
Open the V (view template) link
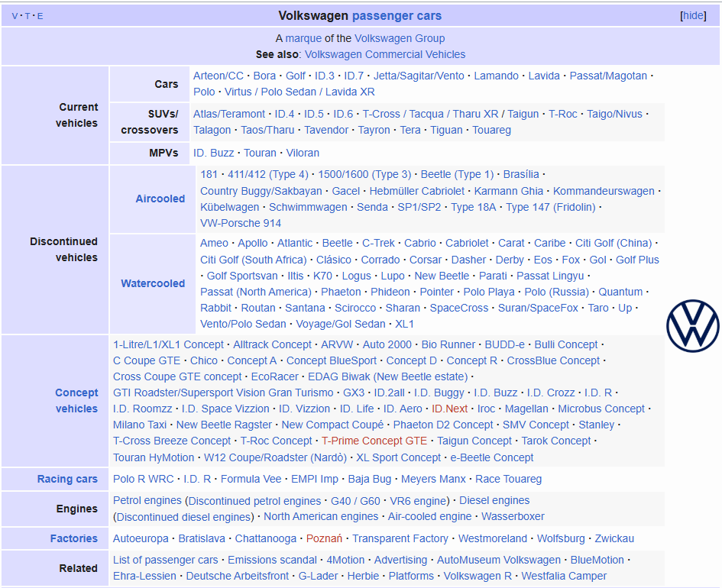pyautogui.click(x=15, y=16)
